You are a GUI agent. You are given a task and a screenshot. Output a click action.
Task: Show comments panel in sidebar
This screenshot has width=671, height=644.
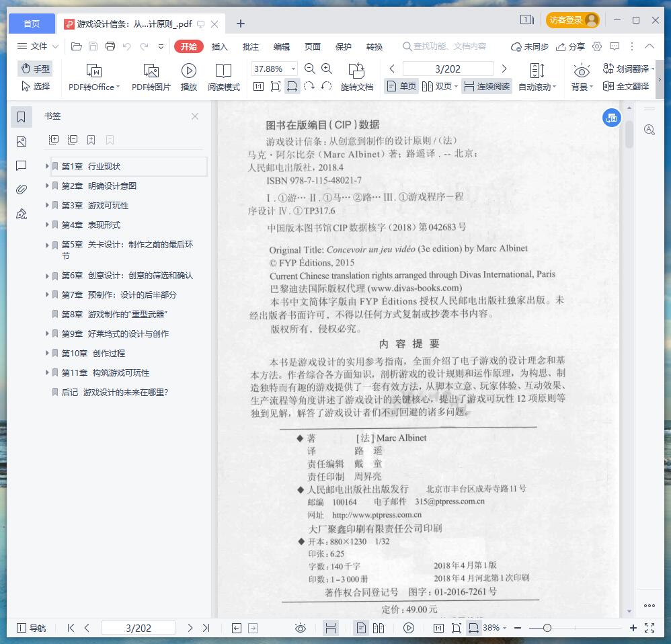tap(21, 165)
